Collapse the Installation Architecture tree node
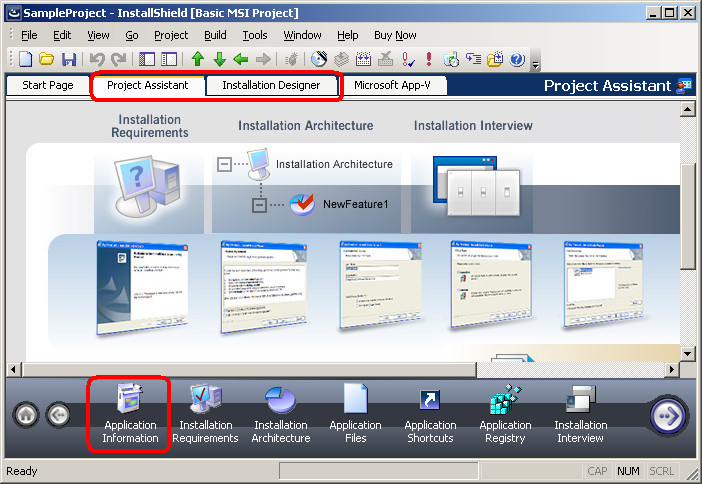The image size is (702, 484). click(x=224, y=164)
